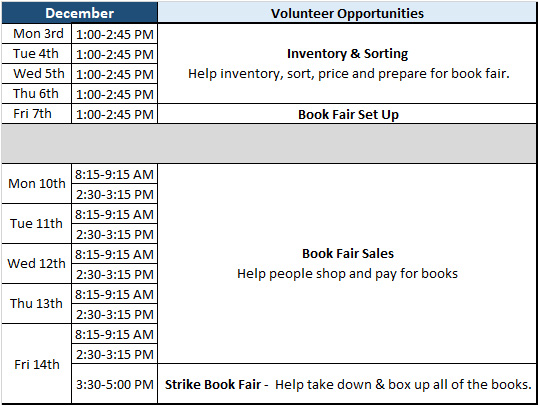
Task: Select the Mon 10th date cell
Action: point(37,184)
